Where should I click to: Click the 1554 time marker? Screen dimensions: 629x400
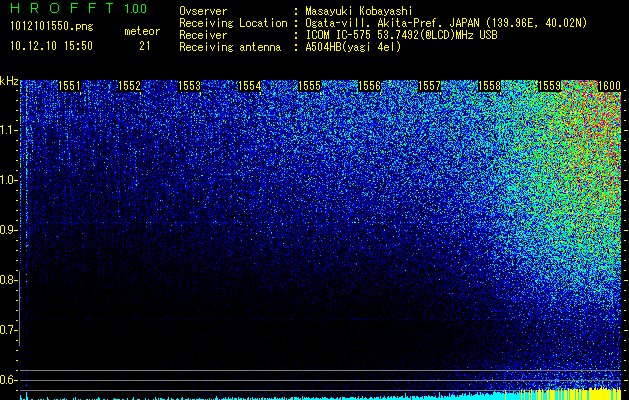[250, 86]
